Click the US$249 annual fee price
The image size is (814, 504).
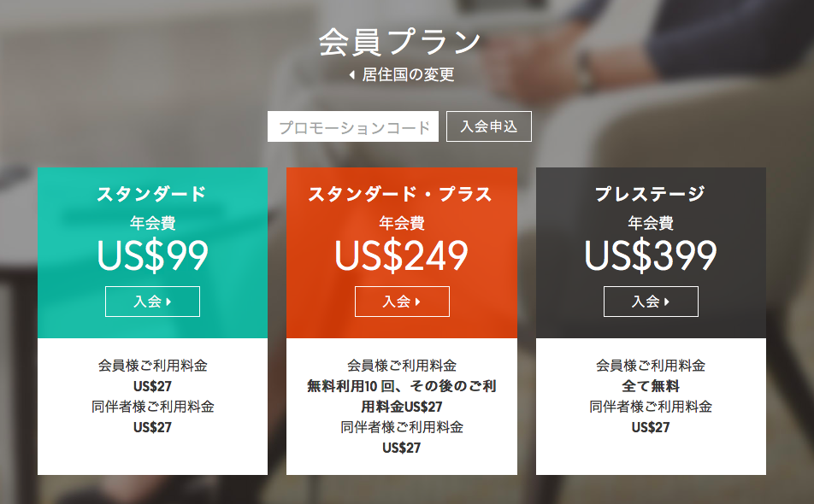(x=401, y=255)
